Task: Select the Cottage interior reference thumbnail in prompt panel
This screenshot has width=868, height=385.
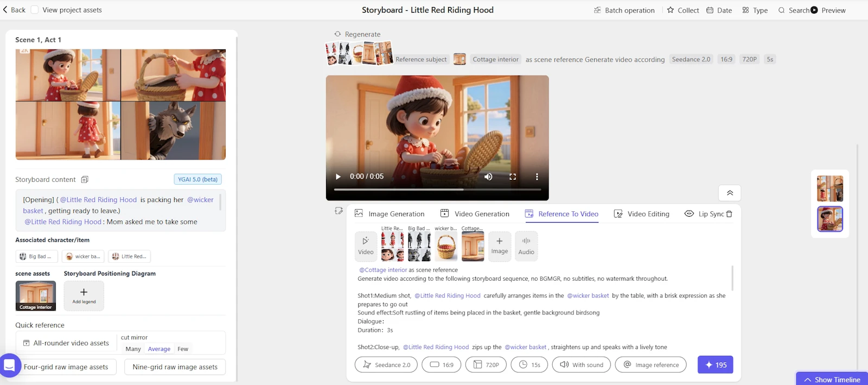Action: pyautogui.click(x=473, y=247)
